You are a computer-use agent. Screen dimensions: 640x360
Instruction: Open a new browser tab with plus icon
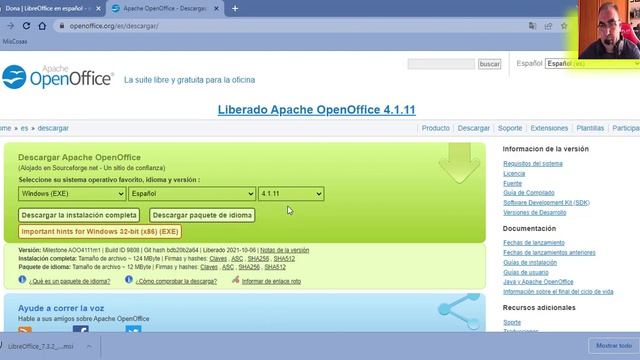coord(235,8)
